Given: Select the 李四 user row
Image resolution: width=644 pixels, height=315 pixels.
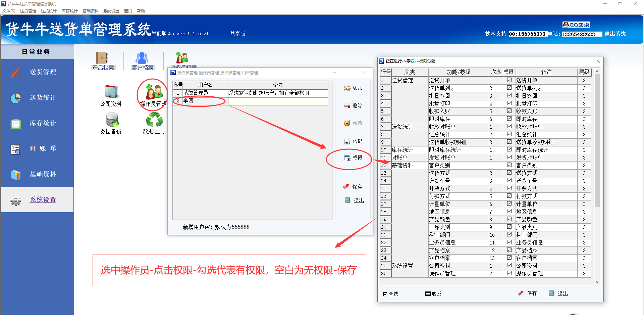Looking at the screenshot, I should [250, 101].
